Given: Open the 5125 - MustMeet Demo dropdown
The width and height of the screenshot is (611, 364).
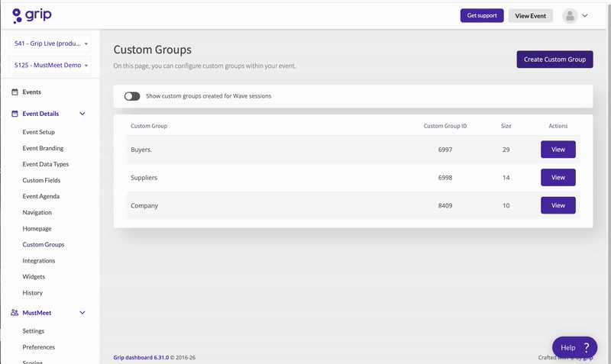Looking at the screenshot, I should click(x=50, y=66).
